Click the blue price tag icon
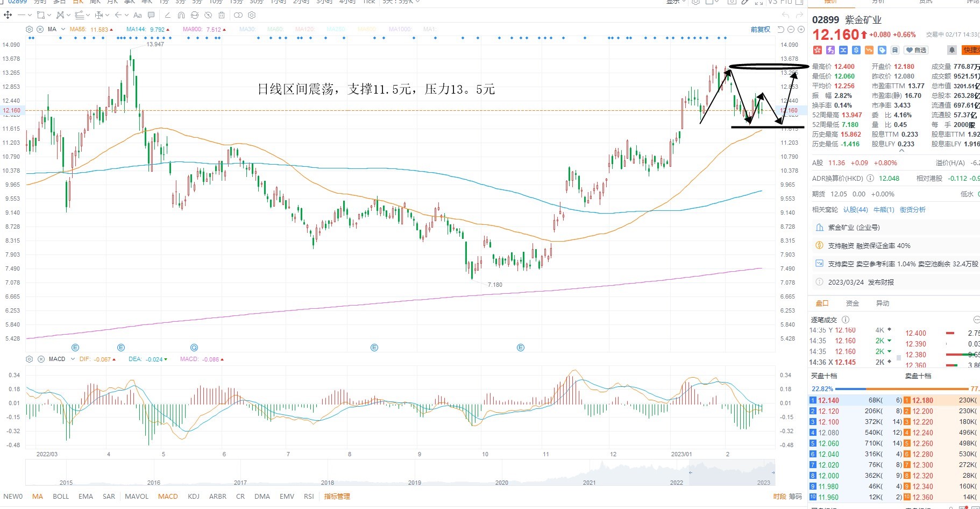Image resolution: width=980 pixels, height=509 pixels. pyautogui.click(x=882, y=50)
